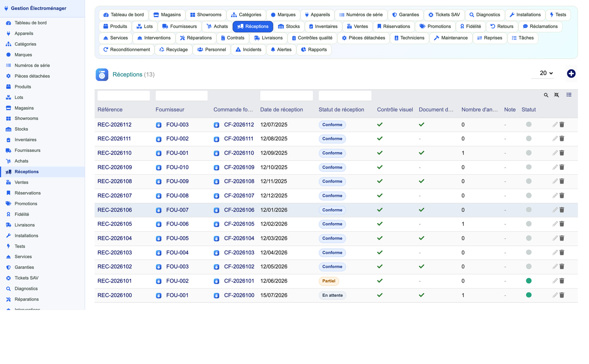Open the page size dropdown showing 20
The height and width of the screenshot is (364, 589).
(546, 73)
